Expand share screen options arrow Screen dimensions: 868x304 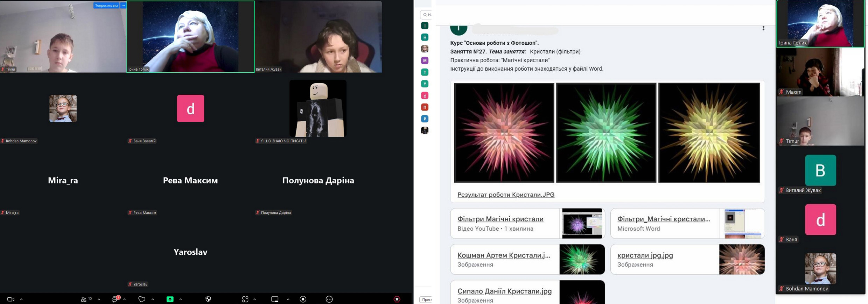(181, 299)
